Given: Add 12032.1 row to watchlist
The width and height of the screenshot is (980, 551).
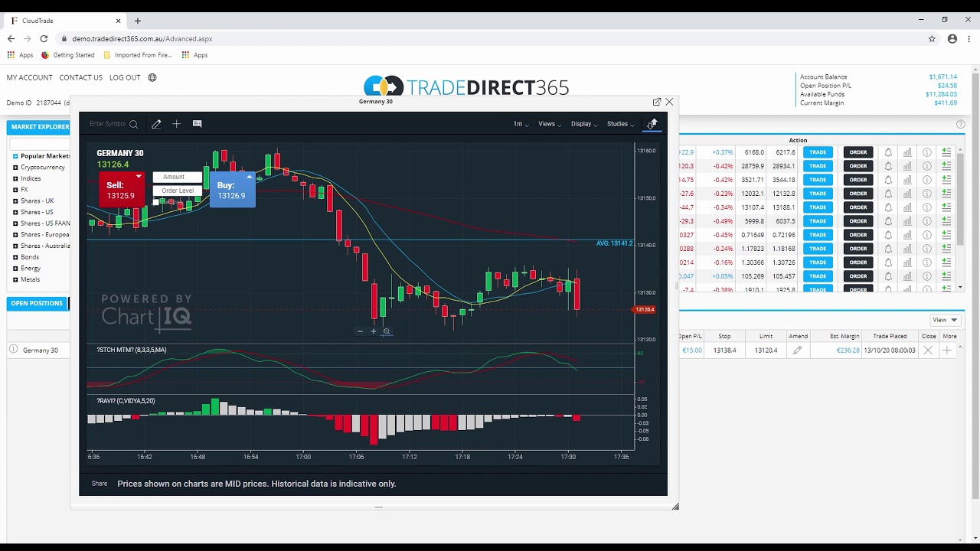Looking at the screenshot, I should tap(946, 194).
